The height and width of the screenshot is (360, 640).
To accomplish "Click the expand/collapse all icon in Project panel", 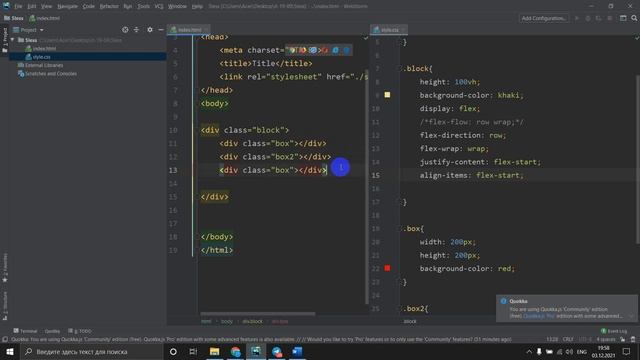I will [x=136, y=30].
